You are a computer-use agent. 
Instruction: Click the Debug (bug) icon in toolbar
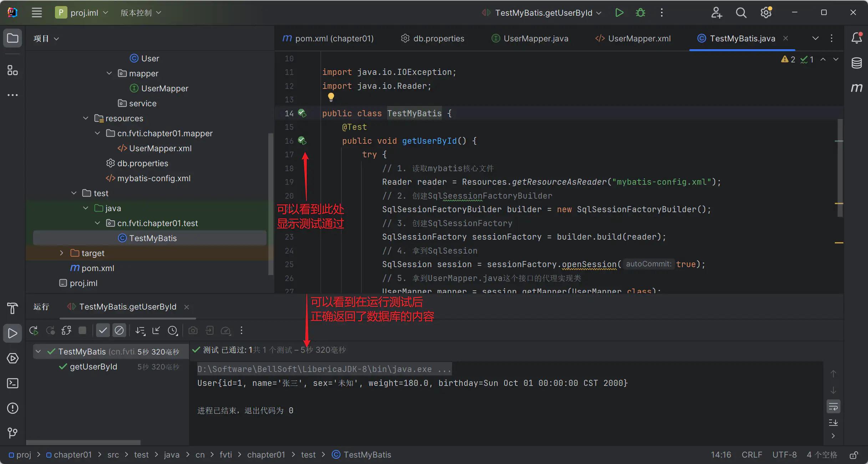(x=641, y=12)
